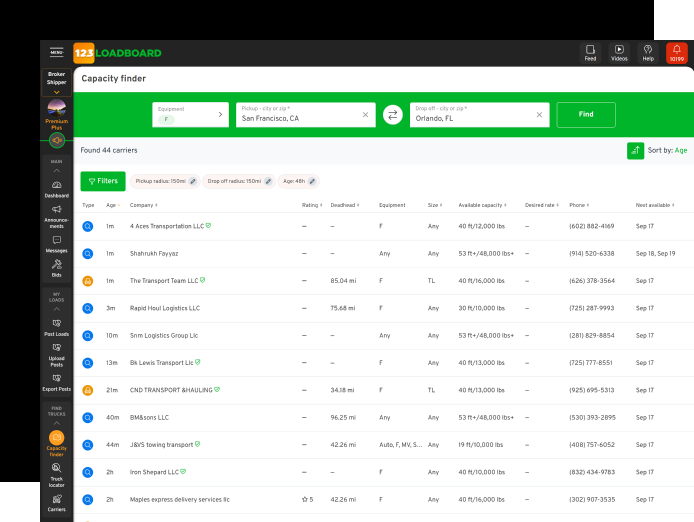
Task: Open the red notifications bell
Action: pyautogui.click(x=677, y=53)
